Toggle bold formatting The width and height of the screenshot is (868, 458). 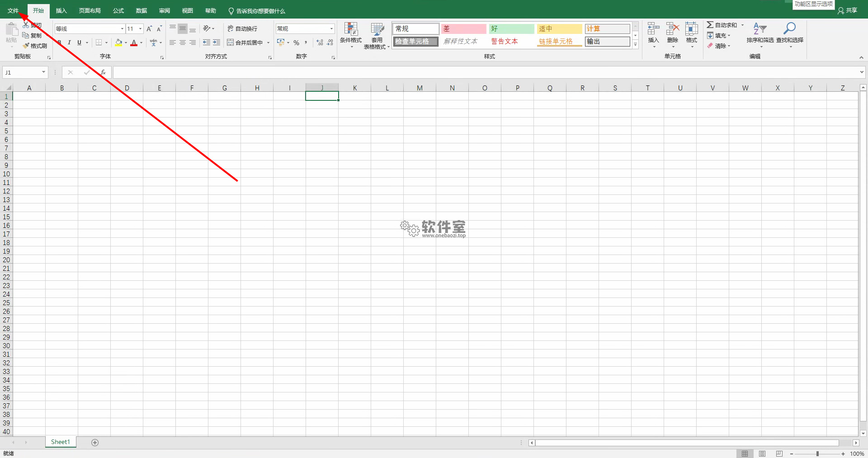[59, 42]
